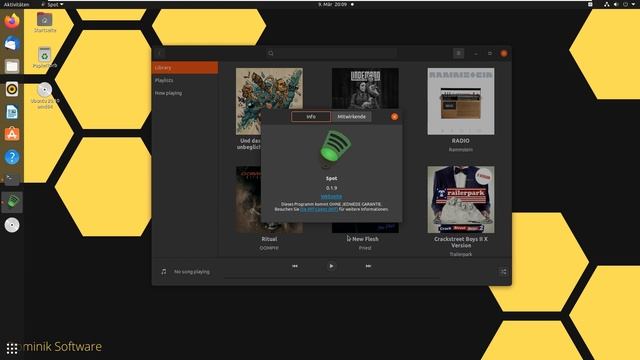
Task: Toggle shuffle button in player bar
Action: tap(503, 272)
